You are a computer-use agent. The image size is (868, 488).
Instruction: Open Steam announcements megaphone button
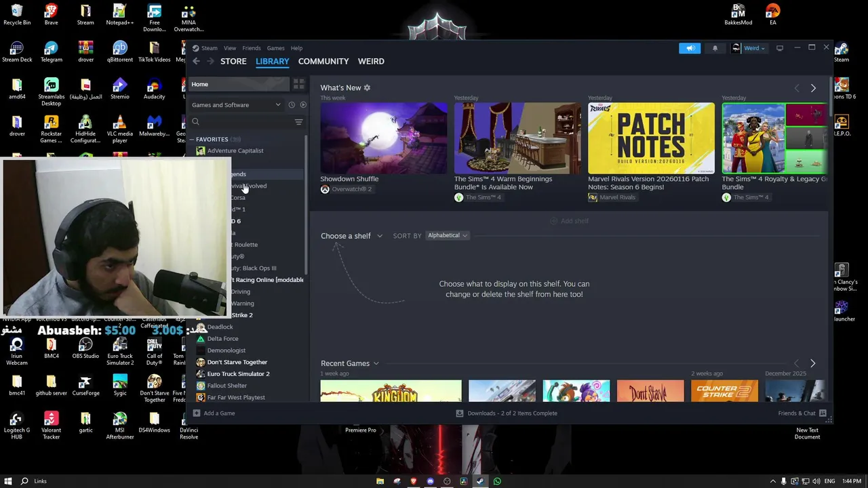(690, 48)
